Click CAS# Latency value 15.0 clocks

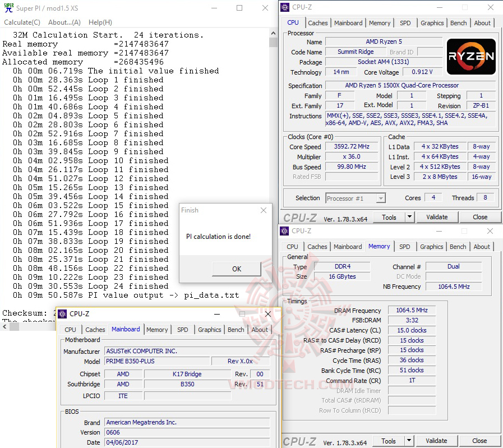pyautogui.click(x=412, y=330)
